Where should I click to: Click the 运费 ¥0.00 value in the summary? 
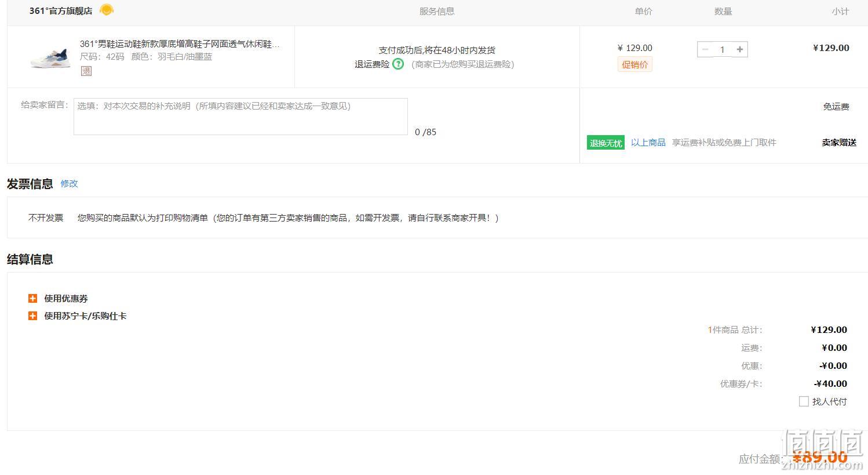[x=834, y=347]
